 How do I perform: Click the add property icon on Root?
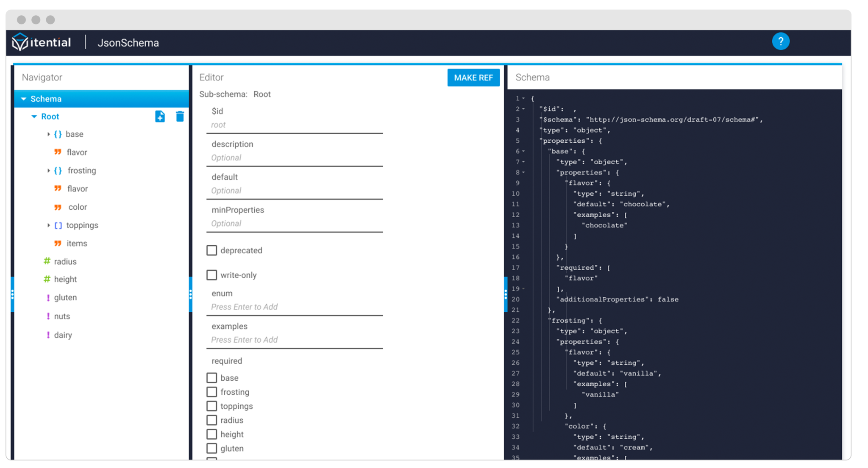click(x=160, y=116)
